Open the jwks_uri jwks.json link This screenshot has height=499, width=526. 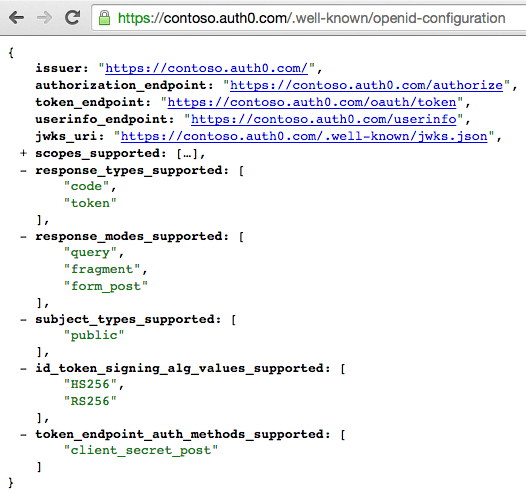(x=304, y=137)
